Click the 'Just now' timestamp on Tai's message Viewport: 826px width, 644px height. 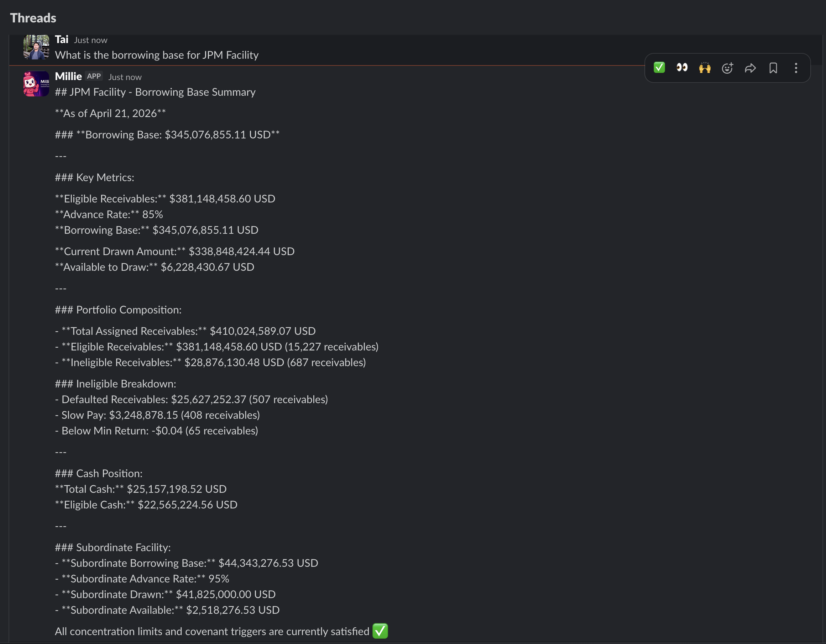tap(91, 40)
